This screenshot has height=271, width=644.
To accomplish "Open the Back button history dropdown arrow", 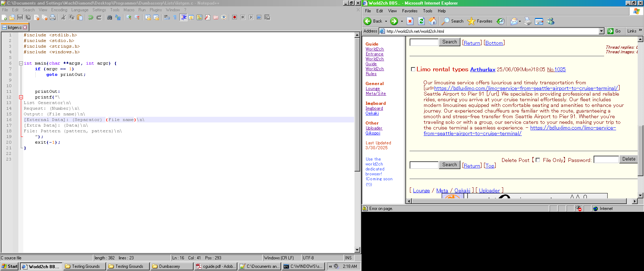I will (x=386, y=21).
